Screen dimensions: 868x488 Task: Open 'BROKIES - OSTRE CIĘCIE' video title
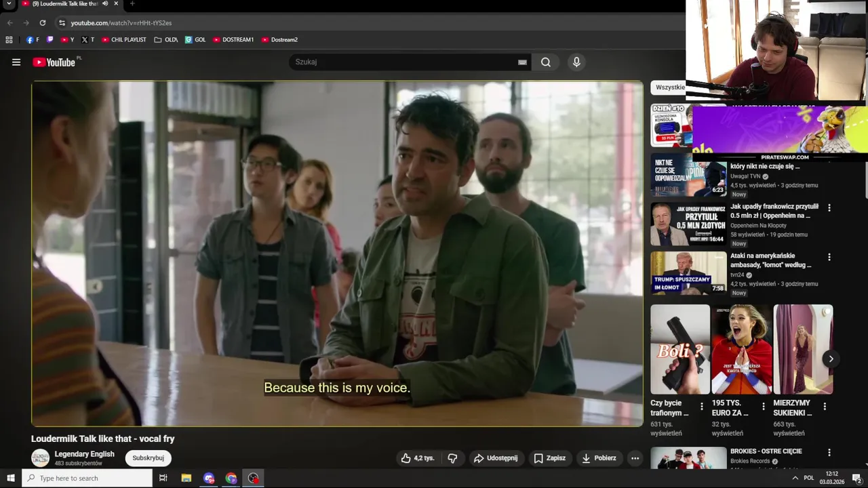(x=766, y=451)
